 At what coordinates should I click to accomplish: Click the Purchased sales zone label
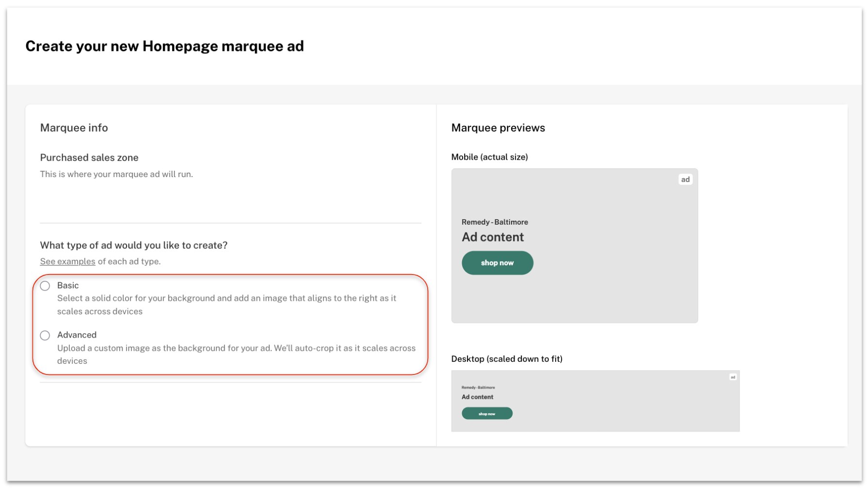(x=89, y=158)
